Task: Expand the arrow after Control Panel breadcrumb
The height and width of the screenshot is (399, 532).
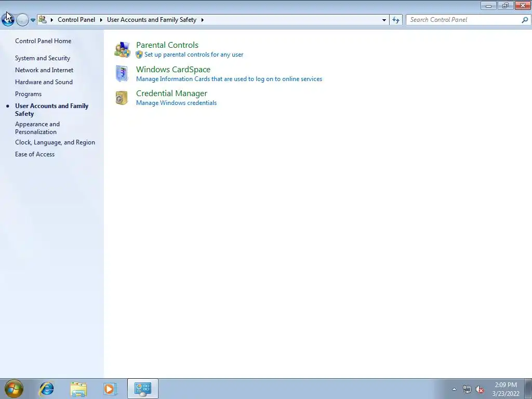Action: coord(101,20)
